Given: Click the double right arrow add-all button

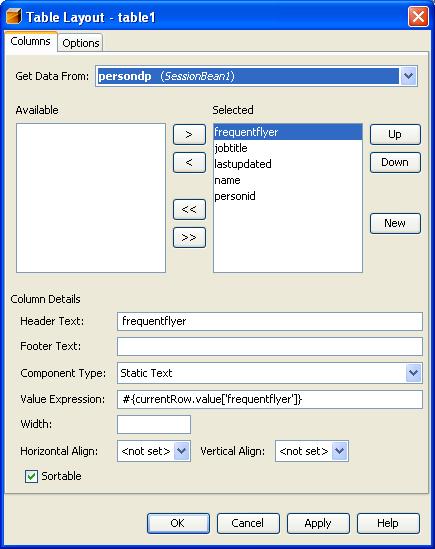Looking at the screenshot, I should (x=189, y=237).
